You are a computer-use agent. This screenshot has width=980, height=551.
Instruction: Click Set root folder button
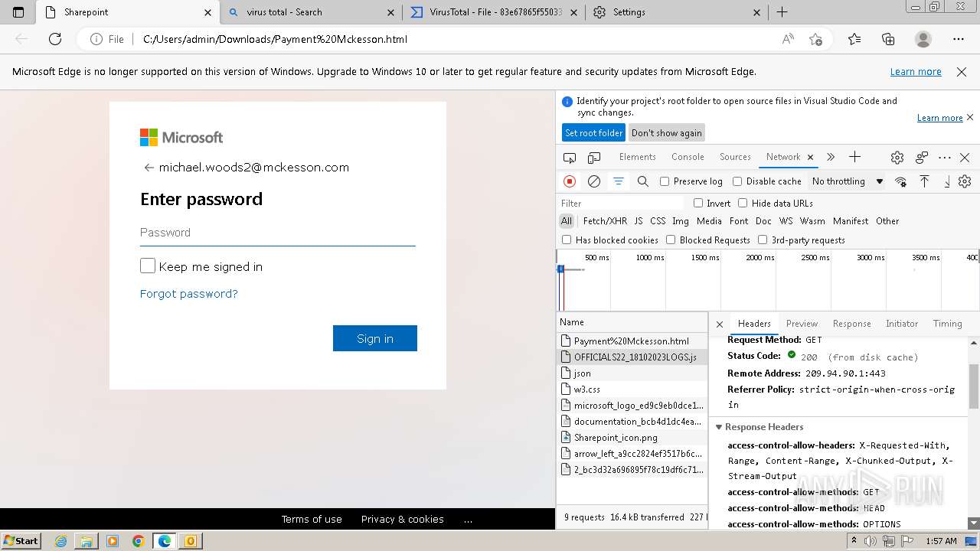593,133
